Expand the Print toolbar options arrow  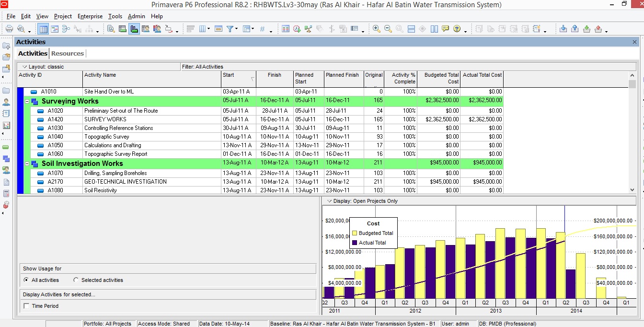coord(30,31)
